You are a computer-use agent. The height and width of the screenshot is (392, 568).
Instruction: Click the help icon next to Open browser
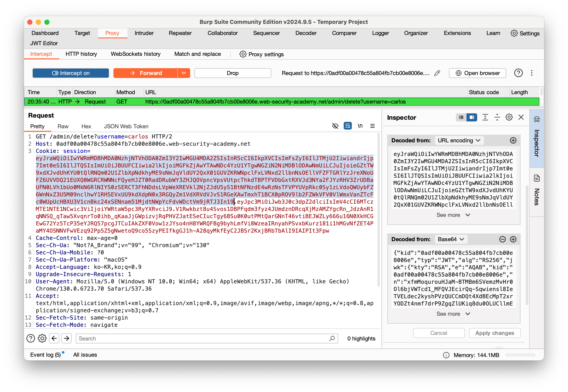tap(518, 73)
